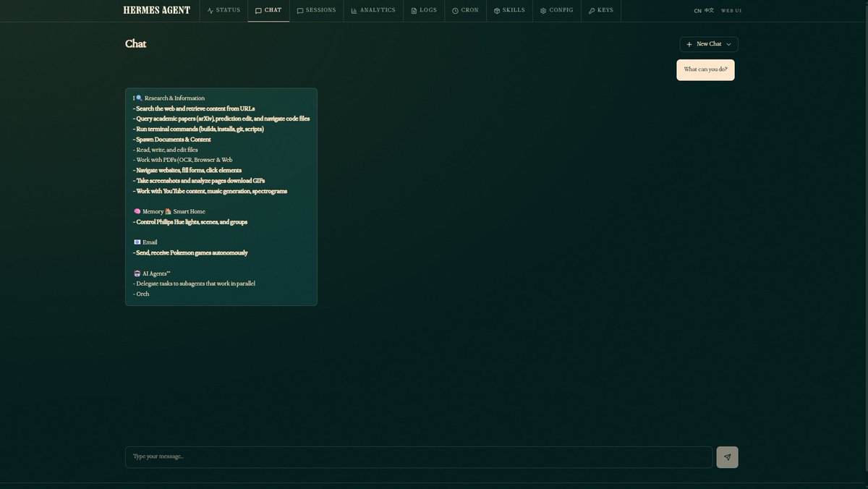Go to the Config tab
Viewport: 868px width, 489px height.
pyautogui.click(x=557, y=10)
